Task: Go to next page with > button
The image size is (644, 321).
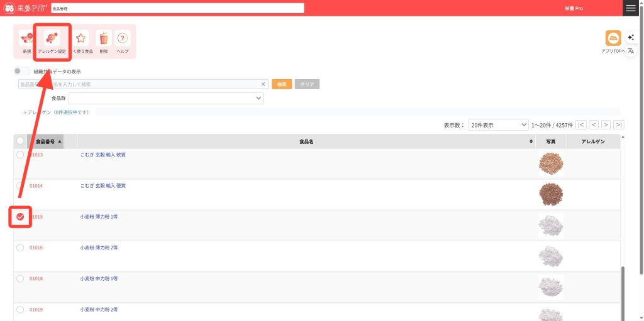Action: 606,125
